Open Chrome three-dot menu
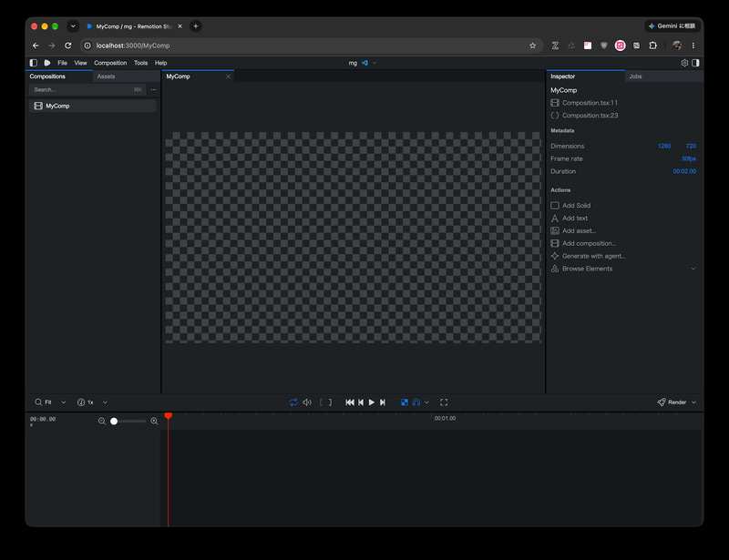Image resolution: width=729 pixels, height=560 pixels. pyautogui.click(x=693, y=46)
